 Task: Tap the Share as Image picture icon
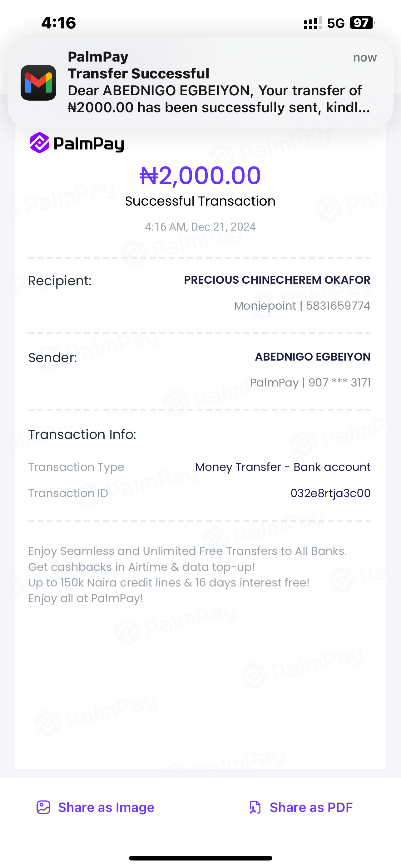(43, 807)
